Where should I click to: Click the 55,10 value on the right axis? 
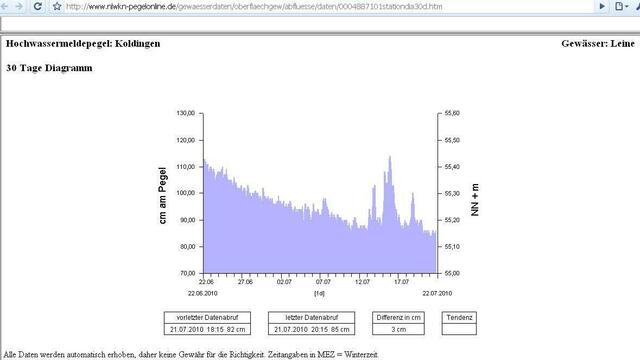[x=452, y=247]
